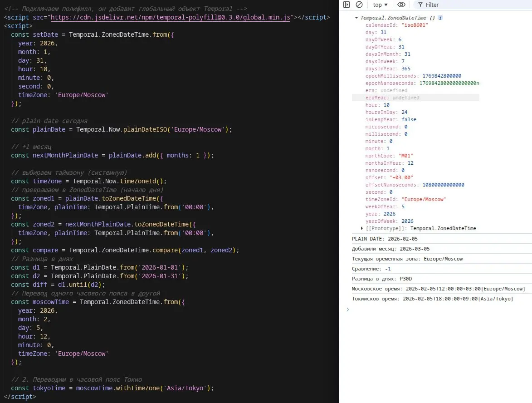
Task: Select the hoursInDay: 24 property
Action: 386,113
